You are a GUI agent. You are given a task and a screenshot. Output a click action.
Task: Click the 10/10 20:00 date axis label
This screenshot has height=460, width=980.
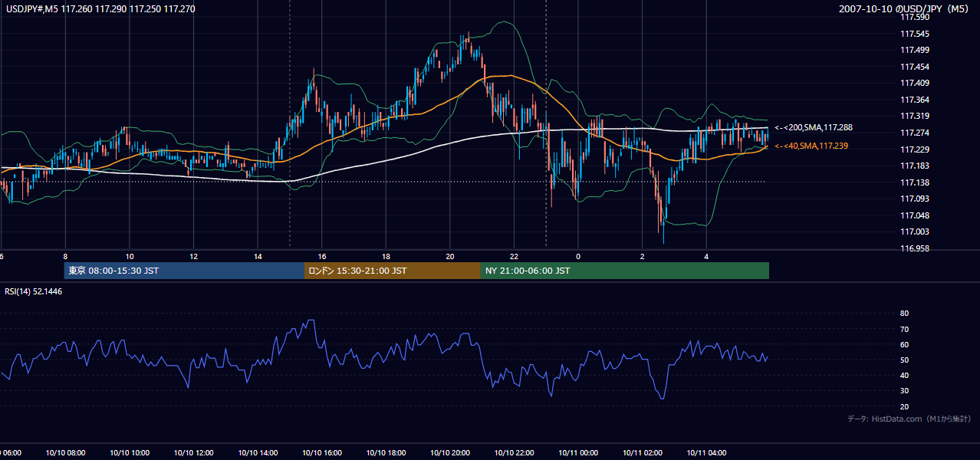[x=450, y=453]
